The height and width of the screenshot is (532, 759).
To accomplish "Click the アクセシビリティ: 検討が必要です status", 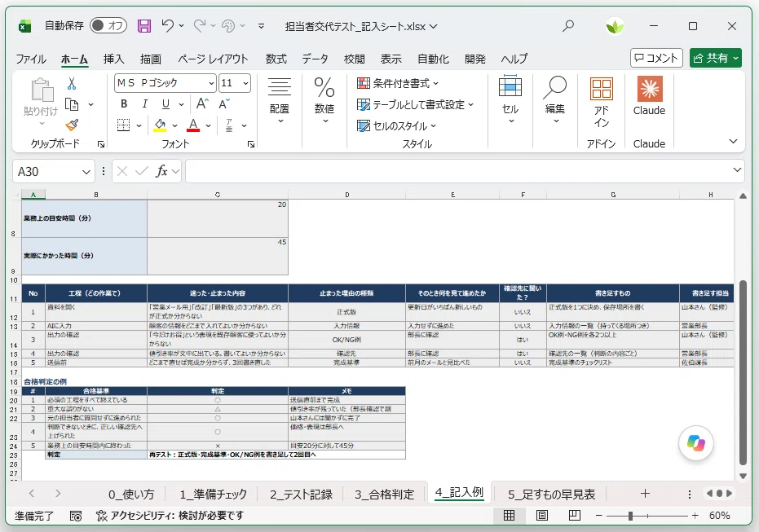I will tap(170, 516).
